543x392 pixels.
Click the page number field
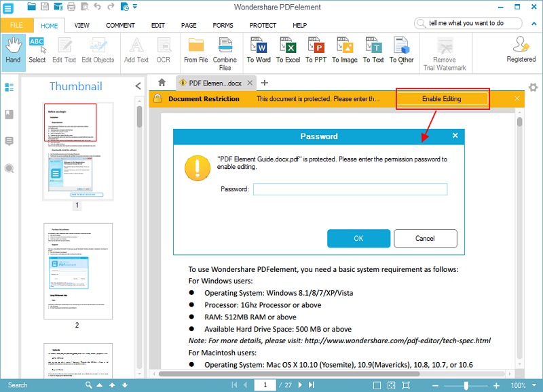point(265,385)
